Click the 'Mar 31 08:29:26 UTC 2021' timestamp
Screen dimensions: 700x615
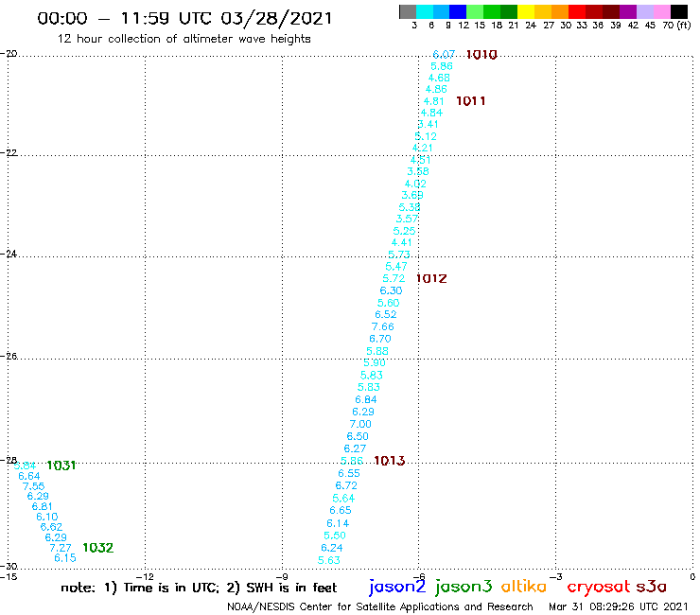pyautogui.click(x=619, y=606)
